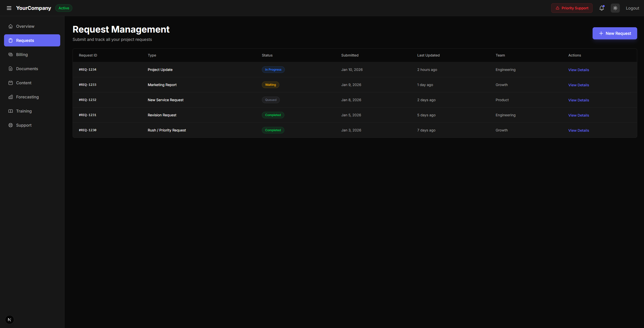Image resolution: width=644 pixels, height=328 pixels.
Task: Click the Status column header
Action: [x=267, y=55]
